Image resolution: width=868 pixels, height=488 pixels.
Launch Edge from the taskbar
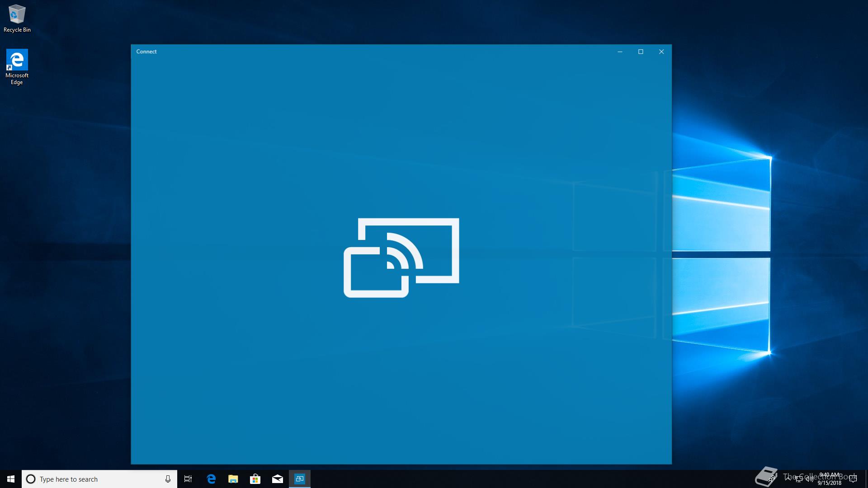coord(211,479)
